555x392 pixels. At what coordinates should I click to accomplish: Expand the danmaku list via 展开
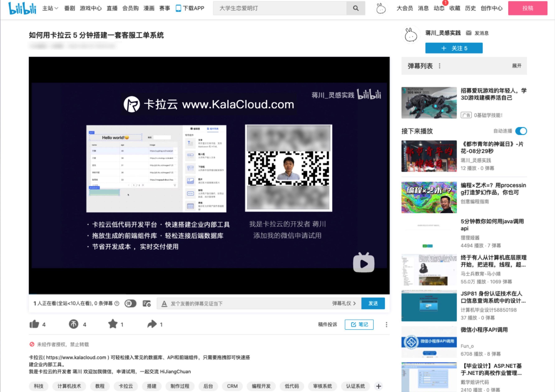pyautogui.click(x=517, y=66)
